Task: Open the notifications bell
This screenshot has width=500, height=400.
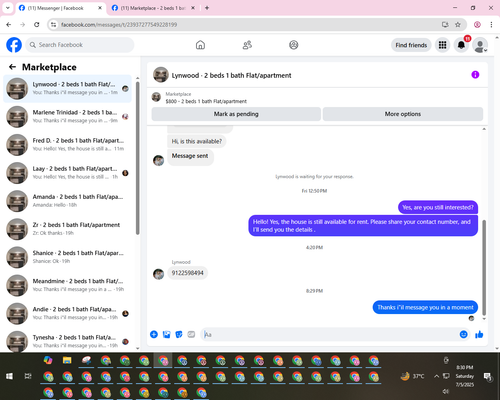Action: click(x=461, y=45)
